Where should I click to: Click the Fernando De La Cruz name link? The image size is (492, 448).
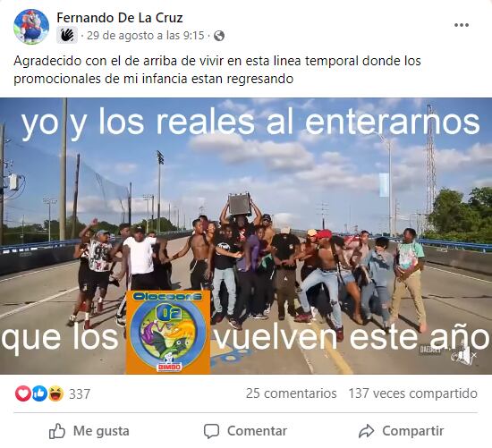click(x=120, y=18)
